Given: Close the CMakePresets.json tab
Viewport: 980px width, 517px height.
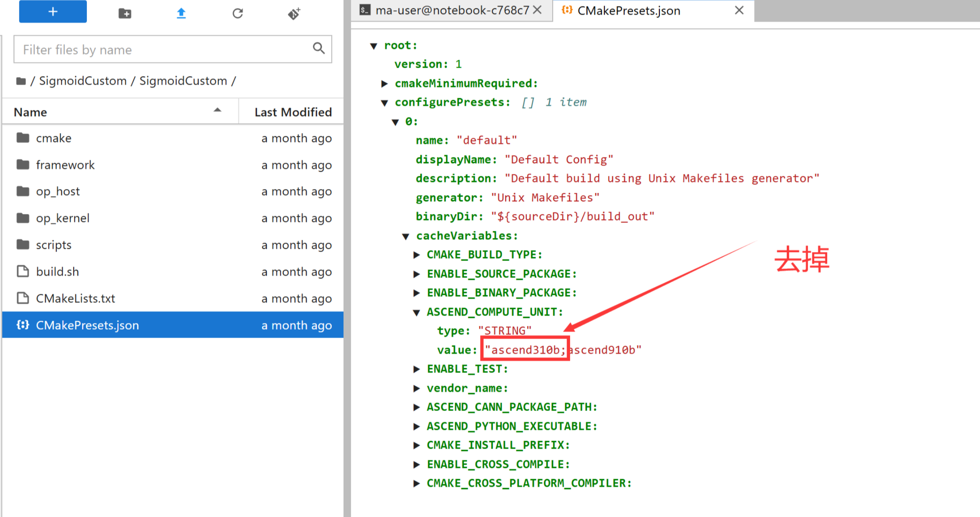Looking at the screenshot, I should [739, 10].
